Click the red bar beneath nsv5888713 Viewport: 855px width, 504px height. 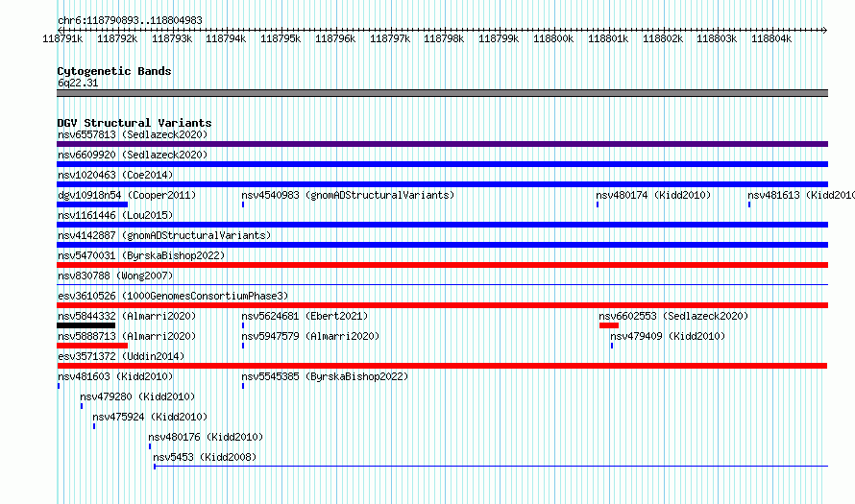pos(92,346)
